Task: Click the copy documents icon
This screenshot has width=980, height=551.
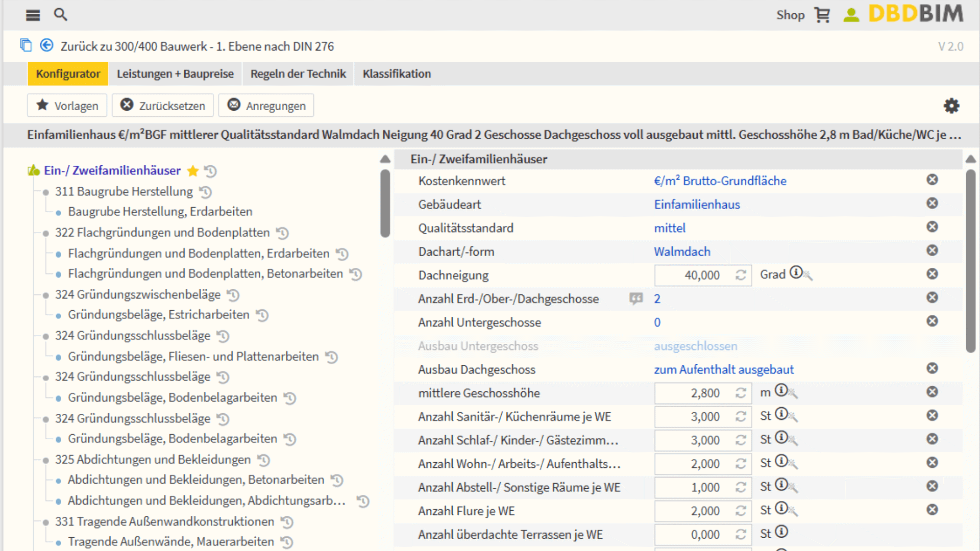Action: [26, 45]
